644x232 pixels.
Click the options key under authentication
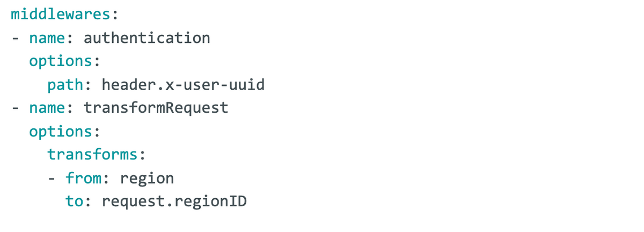click(x=61, y=62)
